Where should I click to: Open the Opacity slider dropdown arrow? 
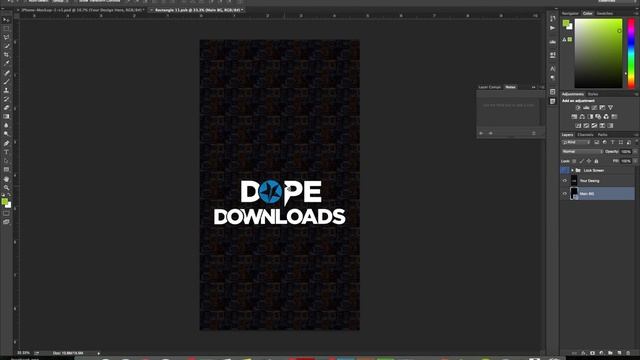635,151
